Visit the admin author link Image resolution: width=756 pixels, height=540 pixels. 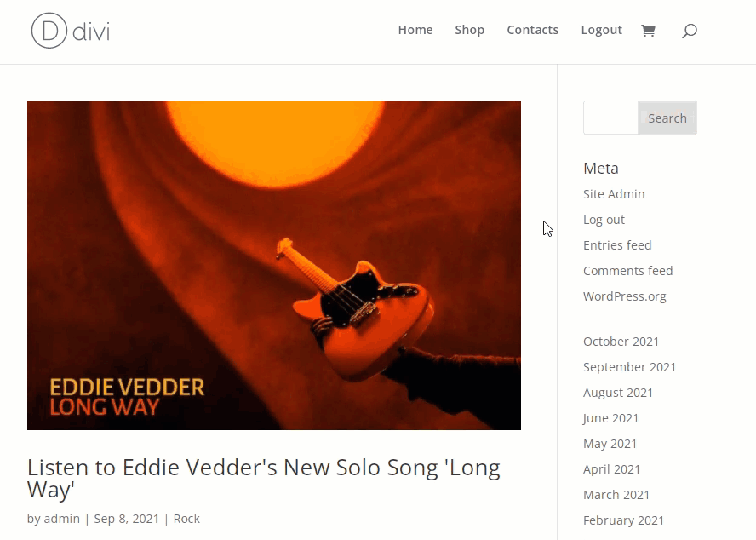(61, 519)
